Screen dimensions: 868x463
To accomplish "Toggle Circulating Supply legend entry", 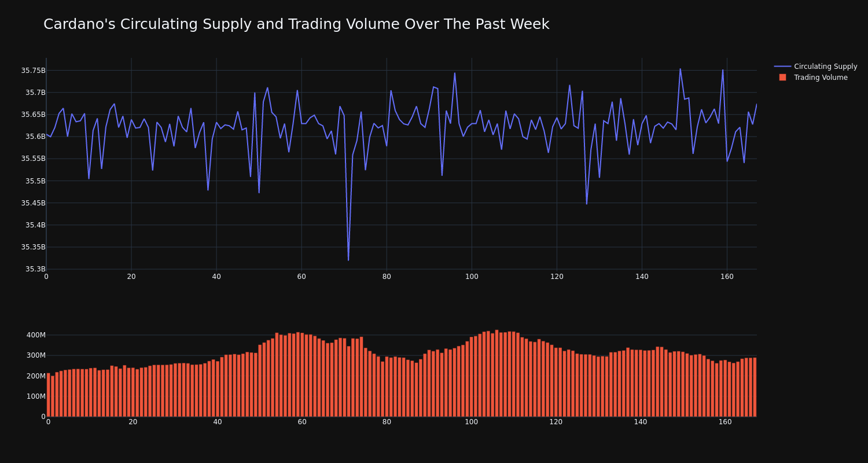I will coord(815,67).
